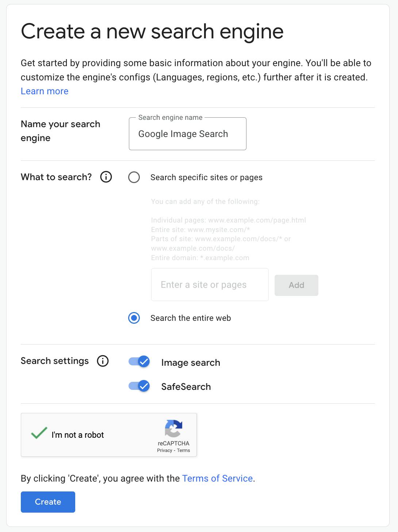Open the reCAPTCHA Privacy link
This screenshot has height=532, width=398.
pos(164,450)
